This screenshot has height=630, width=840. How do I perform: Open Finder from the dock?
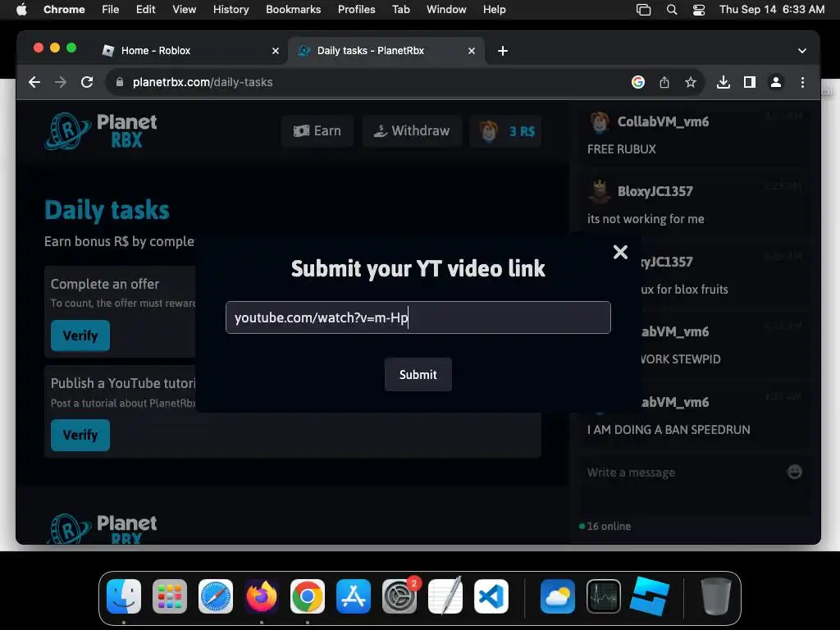point(124,596)
